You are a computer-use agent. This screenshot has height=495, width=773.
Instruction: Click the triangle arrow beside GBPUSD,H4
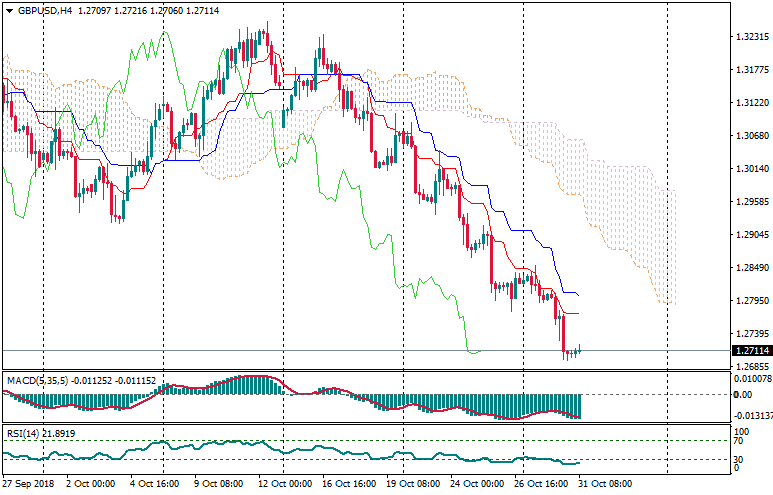point(8,10)
